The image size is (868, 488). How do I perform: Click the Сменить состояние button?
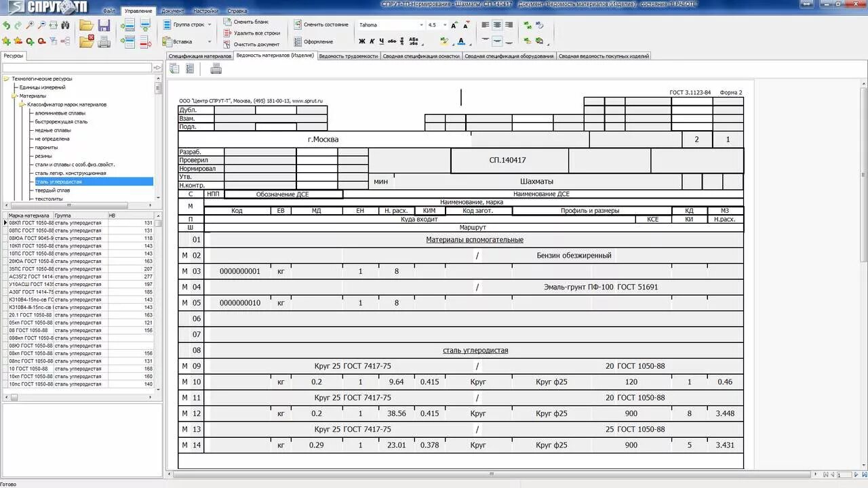[x=321, y=24]
